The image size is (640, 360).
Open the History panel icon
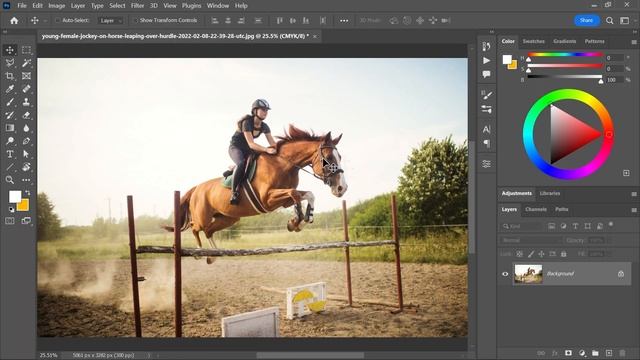coord(486,47)
